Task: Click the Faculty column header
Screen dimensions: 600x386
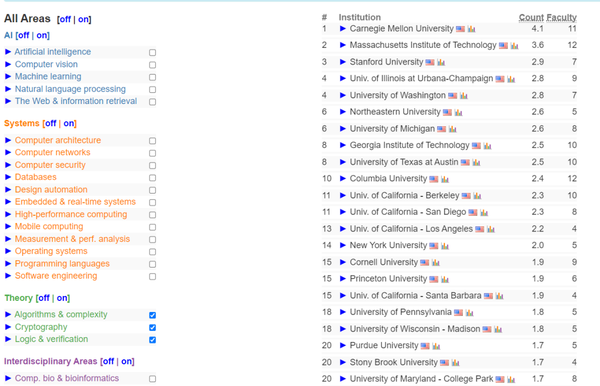Action: coord(561,17)
